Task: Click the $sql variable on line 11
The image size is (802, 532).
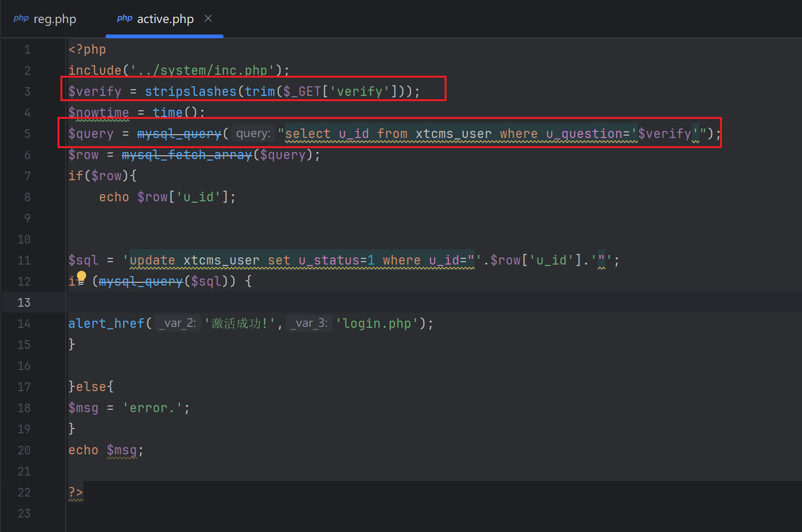Action: 83,260
